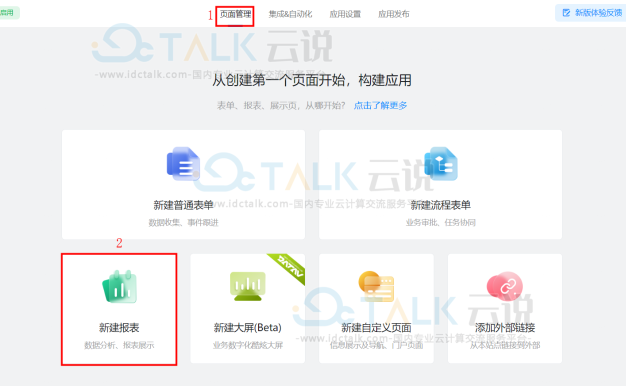Viewport: 626px width, 386px height.
Task: Click the flowchart icon for 新建流程表单
Action: click(x=441, y=164)
